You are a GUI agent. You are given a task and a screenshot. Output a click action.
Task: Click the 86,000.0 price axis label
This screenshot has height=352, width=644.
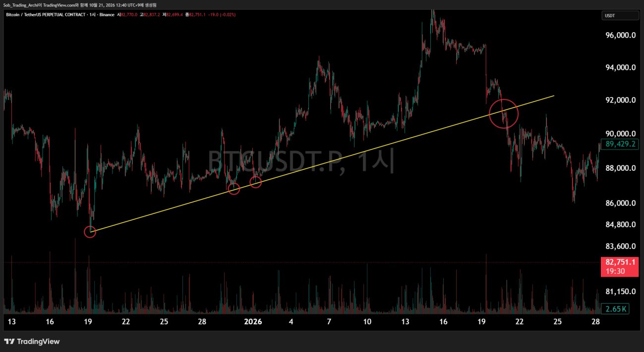point(620,203)
